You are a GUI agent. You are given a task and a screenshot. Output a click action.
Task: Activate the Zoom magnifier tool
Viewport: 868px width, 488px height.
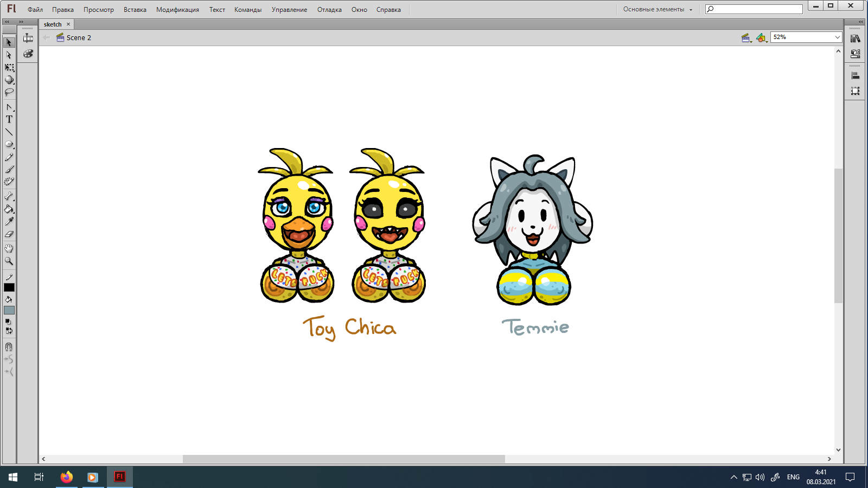pyautogui.click(x=9, y=261)
